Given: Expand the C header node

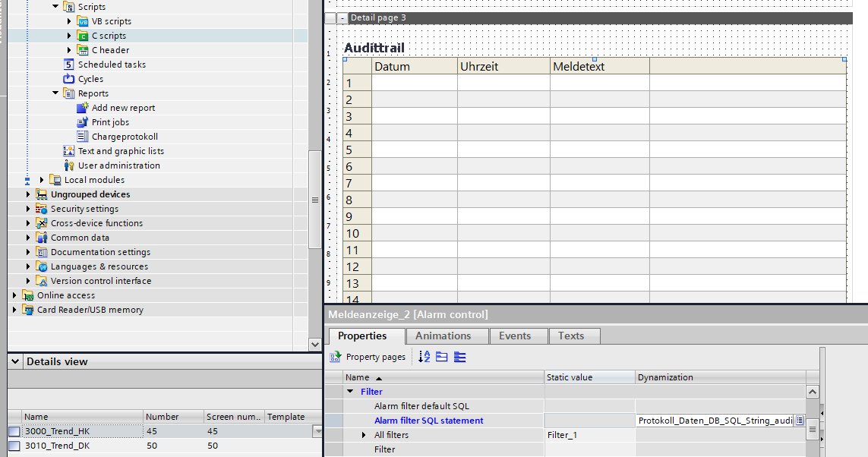Looking at the screenshot, I should pos(69,50).
